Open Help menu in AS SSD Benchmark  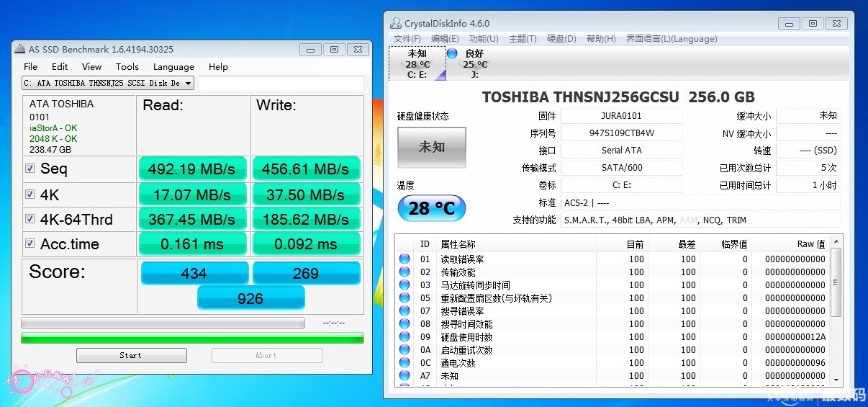click(218, 67)
